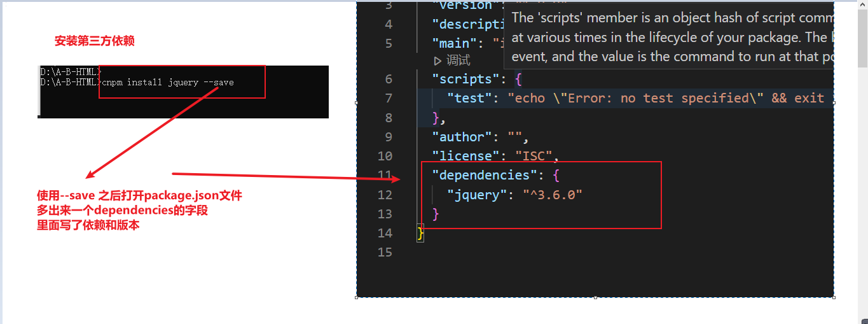
Task: Click line number 15 in the gutter
Action: tap(385, 252)
